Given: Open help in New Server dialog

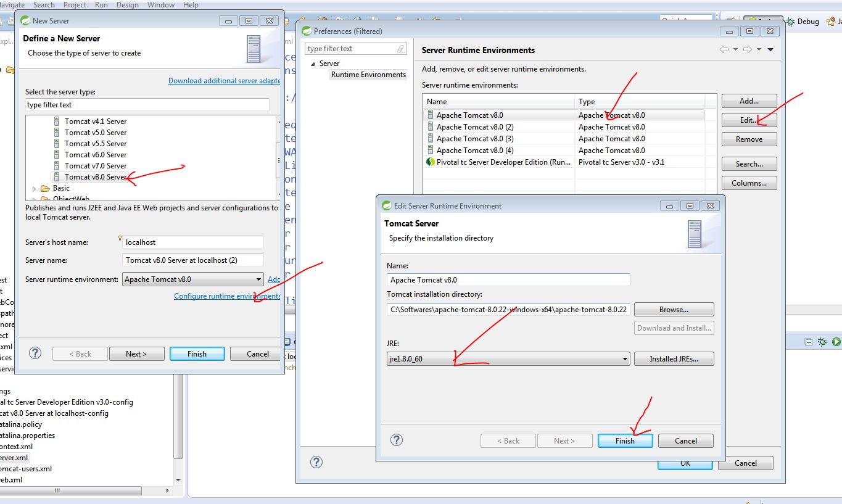Looking at the screenshot, I should pos(35,353).
